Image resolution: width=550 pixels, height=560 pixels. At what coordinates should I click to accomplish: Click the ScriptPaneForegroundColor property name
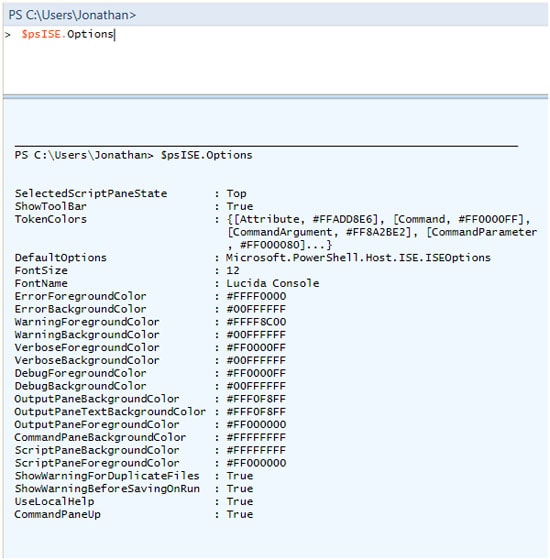(x=97, y=463)
